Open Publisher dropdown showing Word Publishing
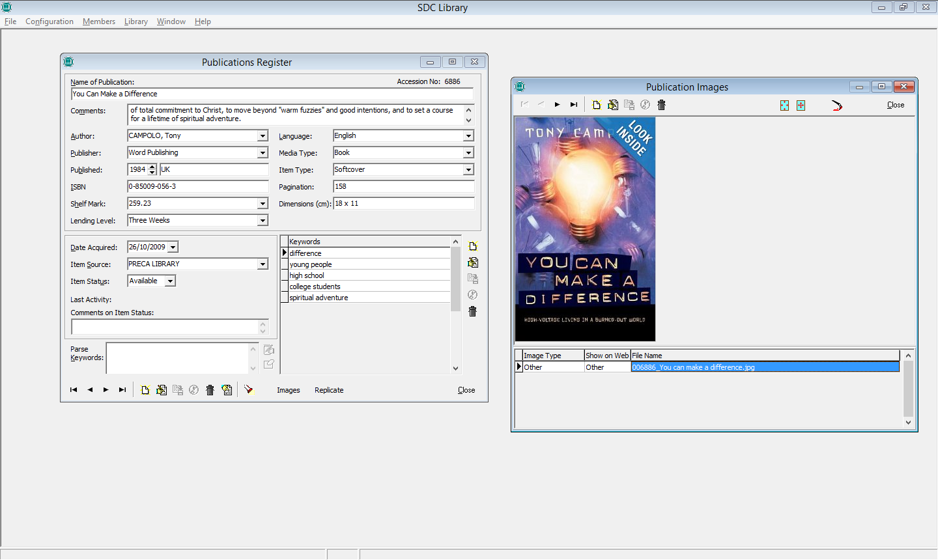Image resolution: width=938 pixels, height=560 pixels. click(263, 153)
